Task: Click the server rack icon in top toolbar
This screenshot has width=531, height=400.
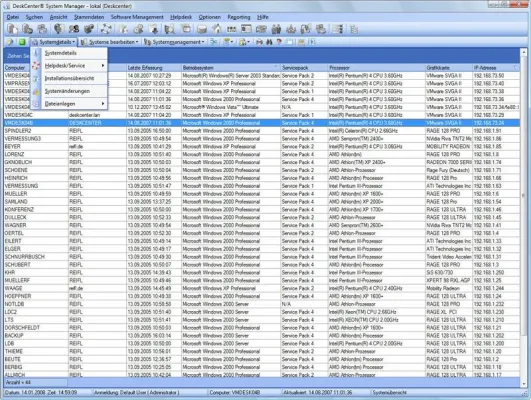Action: [337, 29]
